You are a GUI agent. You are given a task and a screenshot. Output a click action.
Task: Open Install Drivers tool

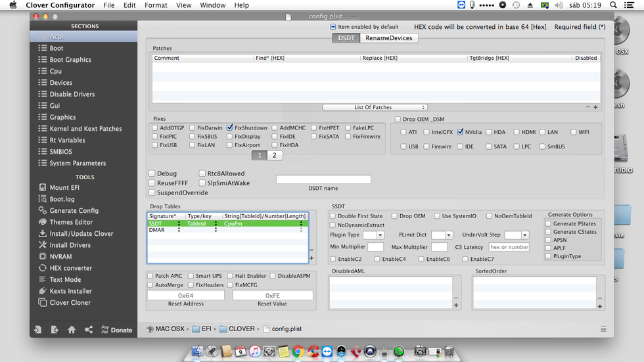(x=70, y=245)
